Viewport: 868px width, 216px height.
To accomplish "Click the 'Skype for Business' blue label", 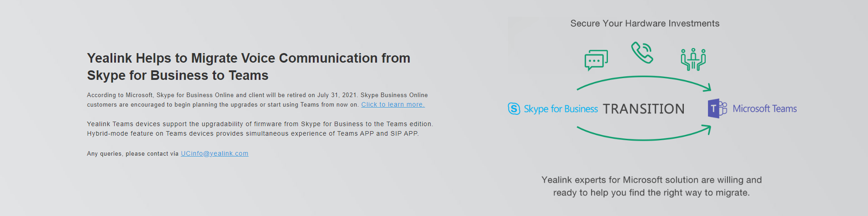I will point(561,109).
